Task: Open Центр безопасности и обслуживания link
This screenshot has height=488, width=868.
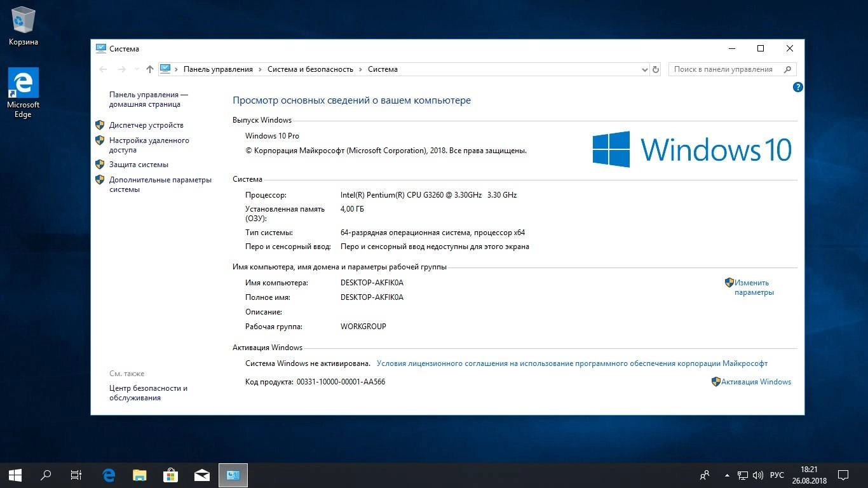Action: (x=148, y=393)
